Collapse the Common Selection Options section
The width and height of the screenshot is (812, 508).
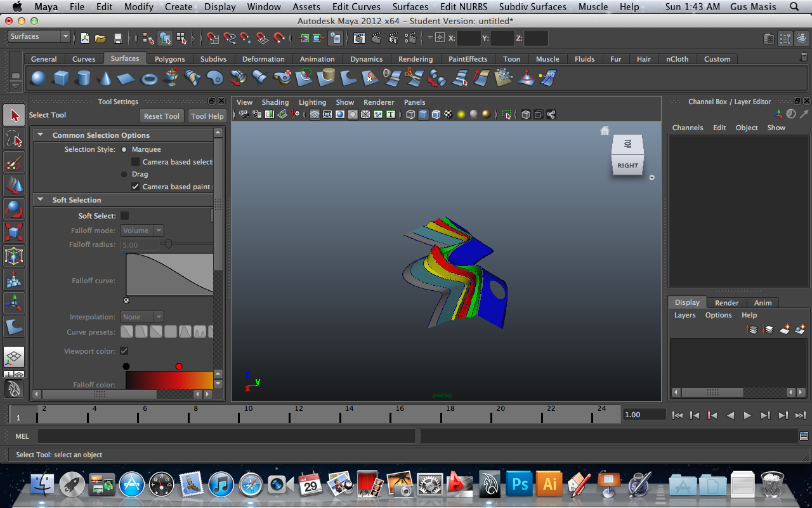point(40,135)
